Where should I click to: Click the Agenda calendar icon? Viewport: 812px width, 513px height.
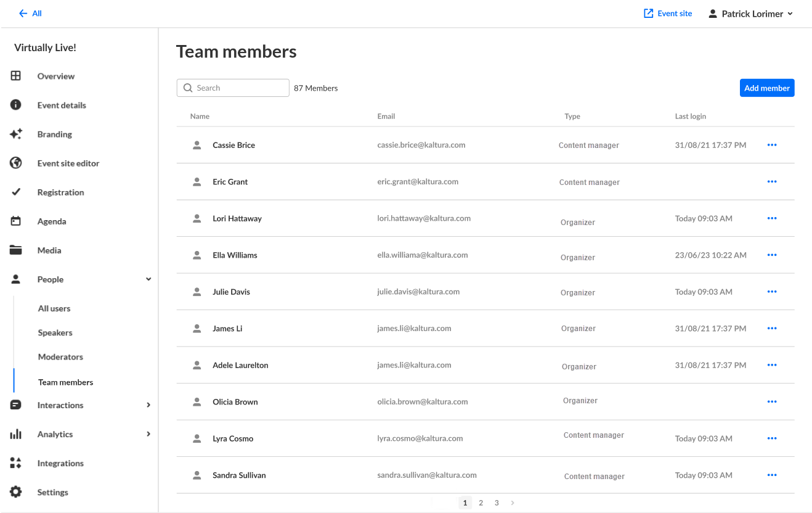pos(16,221)
